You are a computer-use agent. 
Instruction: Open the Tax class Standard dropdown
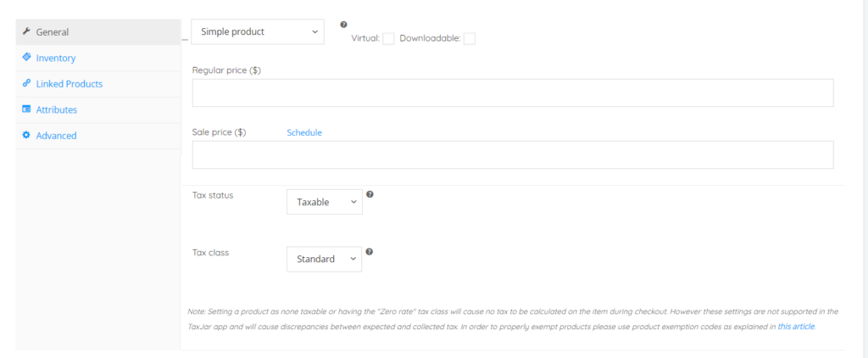point(324,259)
